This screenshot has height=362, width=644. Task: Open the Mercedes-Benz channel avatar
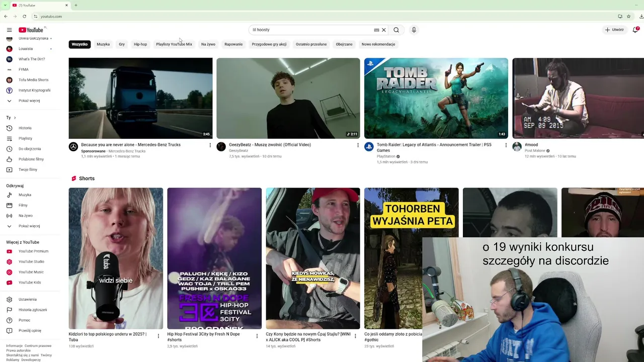(73, 146)
